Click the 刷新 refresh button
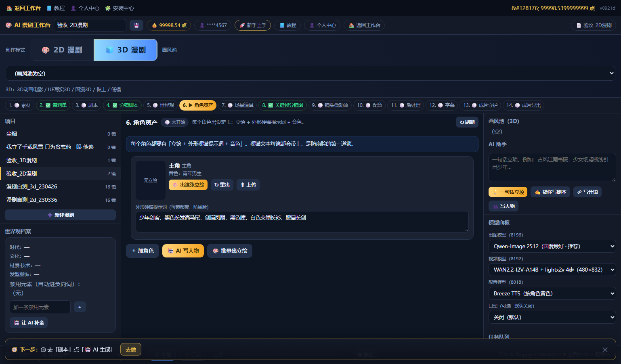The width and height of the screenshot is (621, 364). (x=467, y=122)
